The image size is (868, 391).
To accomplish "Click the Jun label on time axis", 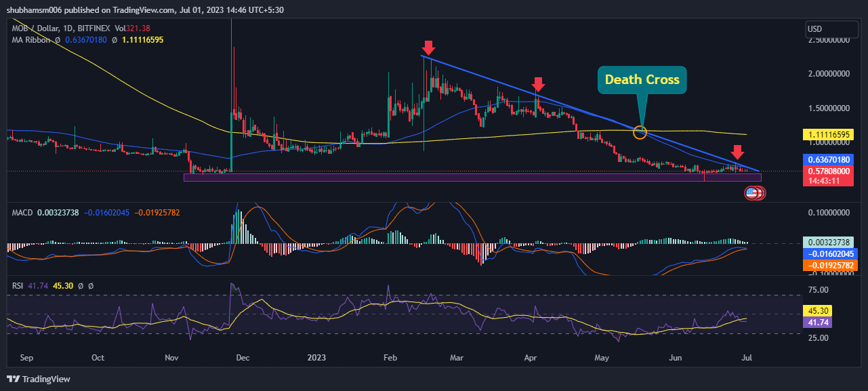I will (x=676, y=357).
